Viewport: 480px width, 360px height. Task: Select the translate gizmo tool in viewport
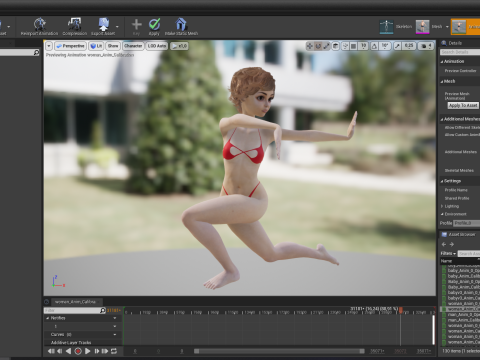click(x=310, y=46)
